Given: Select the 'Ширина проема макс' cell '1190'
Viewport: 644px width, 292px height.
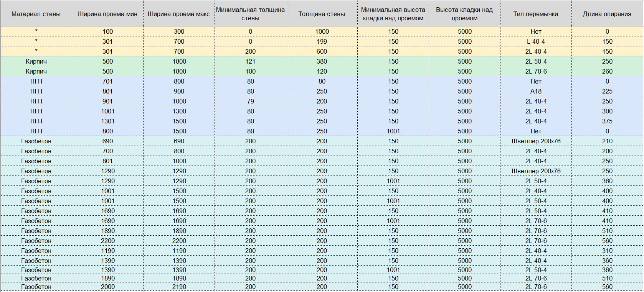Looking at the screenshot, I should [179, 251].
